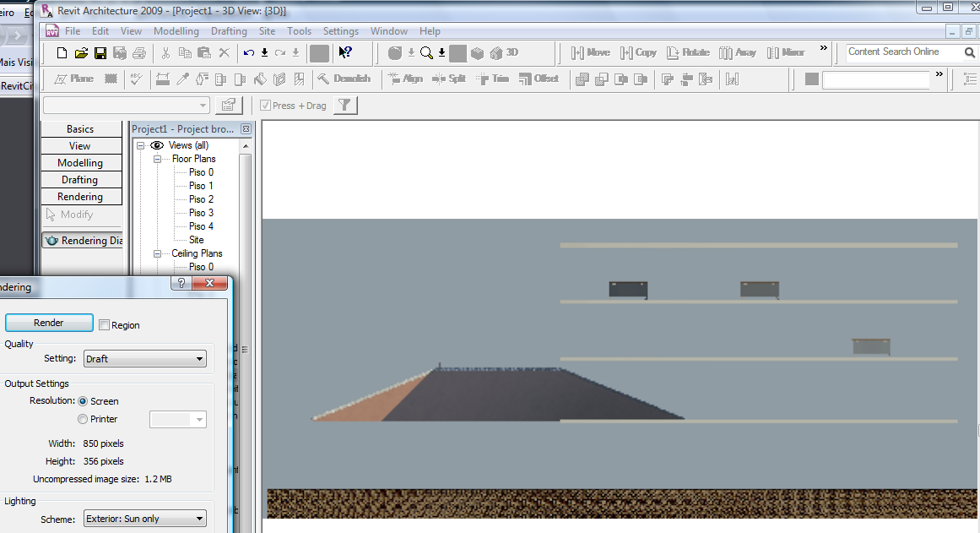Click the Undo arrow icon

pos(248,53)
